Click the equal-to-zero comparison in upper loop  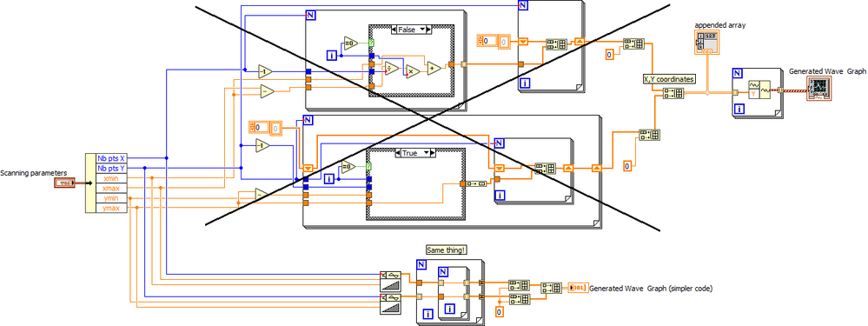(351, 43)
